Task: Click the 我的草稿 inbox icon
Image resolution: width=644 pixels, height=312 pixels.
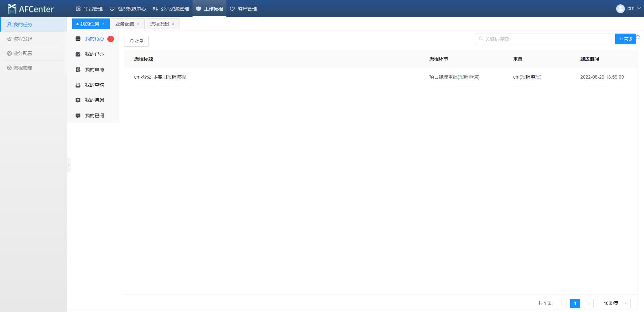Action: [78, 85]
